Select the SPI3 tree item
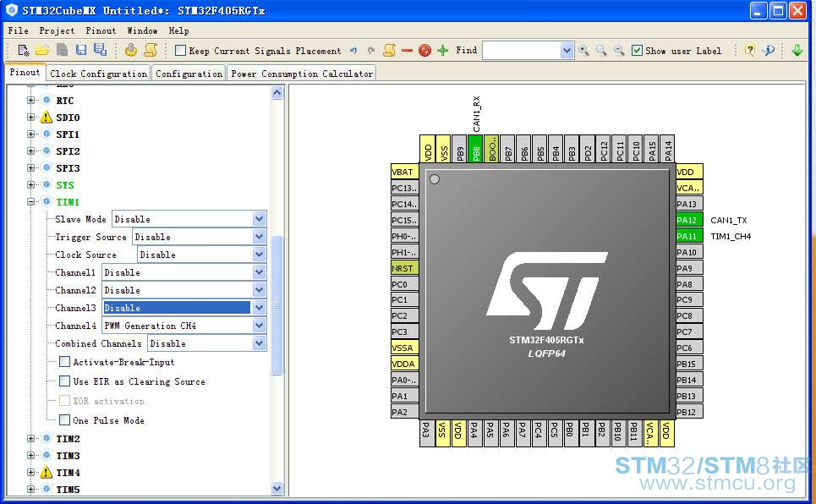 point(68,168)
